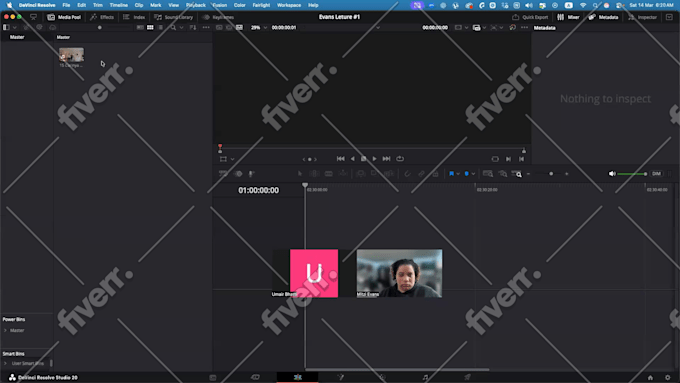
Task: Open project settings gear icon
Action: click(x=667, y=377)
